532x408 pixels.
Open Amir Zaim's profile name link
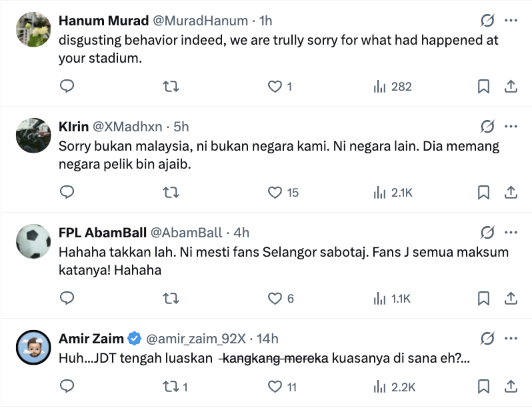pyautogui.click(x=91, y=339)
